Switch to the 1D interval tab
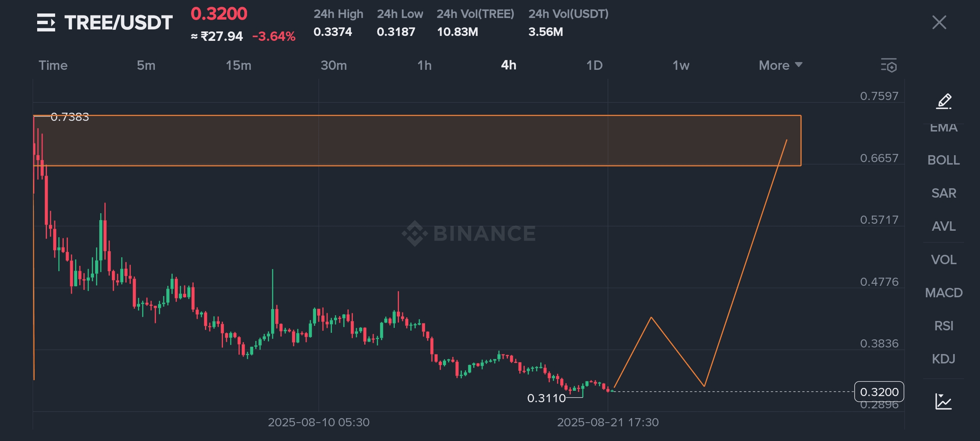The image size is (980, 441). click(x=594, y=65)
